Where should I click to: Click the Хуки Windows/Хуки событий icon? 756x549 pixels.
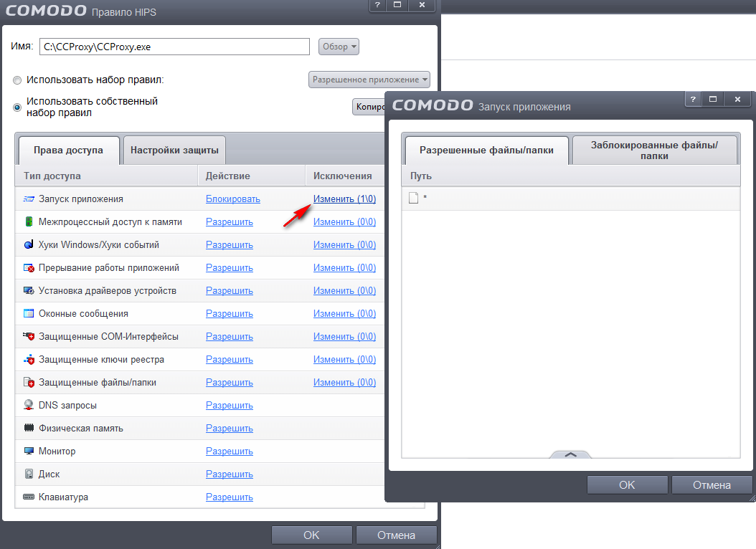click(29, 244)
